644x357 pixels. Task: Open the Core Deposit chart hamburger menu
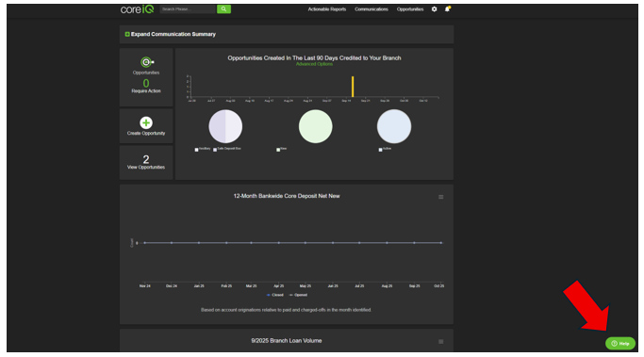click(x=440, y=197)
